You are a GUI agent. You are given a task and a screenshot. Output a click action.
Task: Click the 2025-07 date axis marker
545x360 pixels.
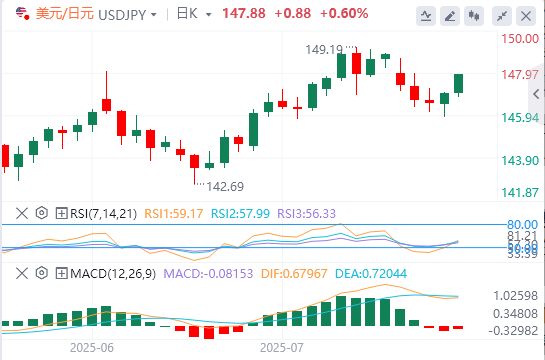point(282,347)
